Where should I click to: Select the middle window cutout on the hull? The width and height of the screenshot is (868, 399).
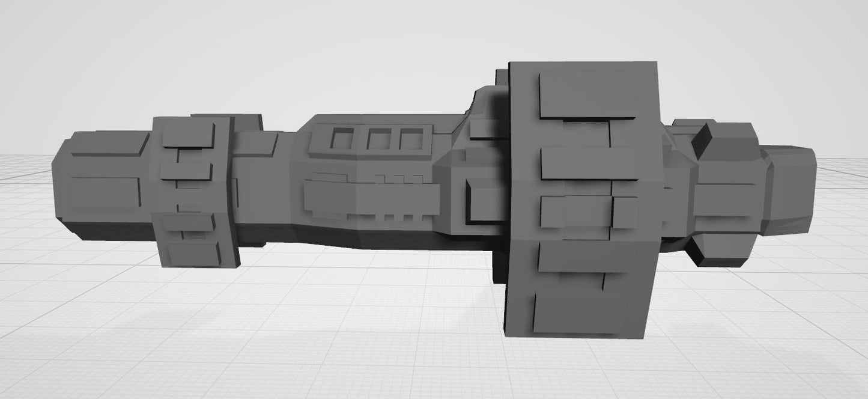point(378,141)
